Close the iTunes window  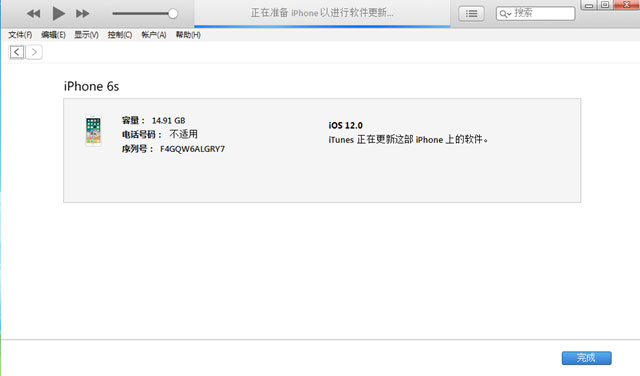(627, 5)
